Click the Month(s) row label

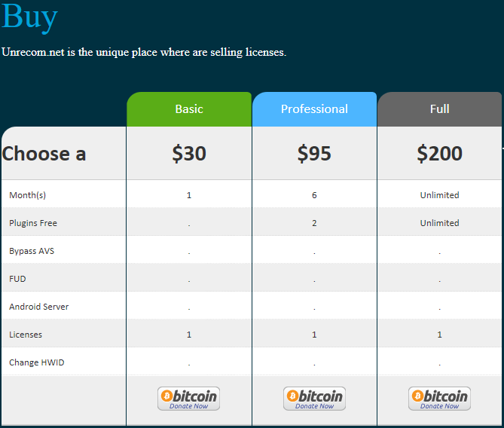point(28,195)
